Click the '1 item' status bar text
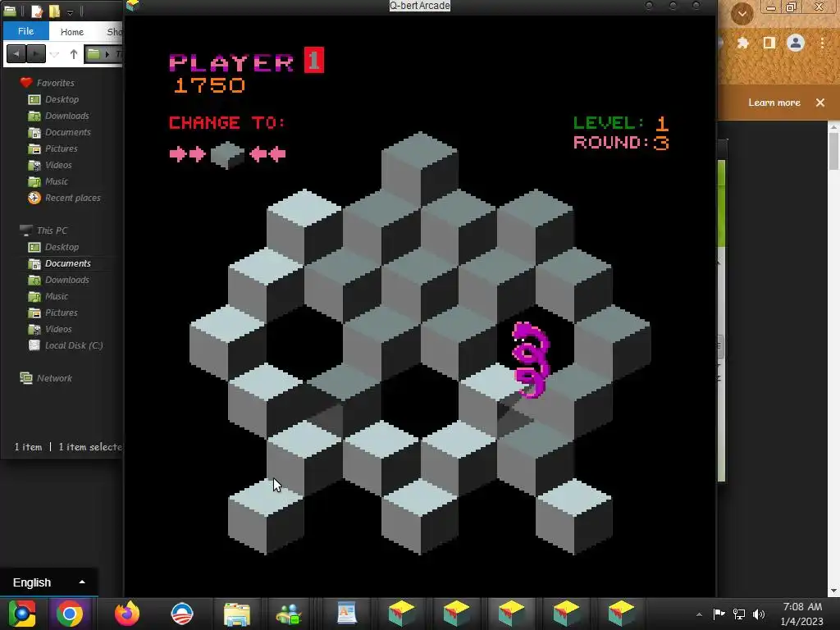 [x=28, y=447]
